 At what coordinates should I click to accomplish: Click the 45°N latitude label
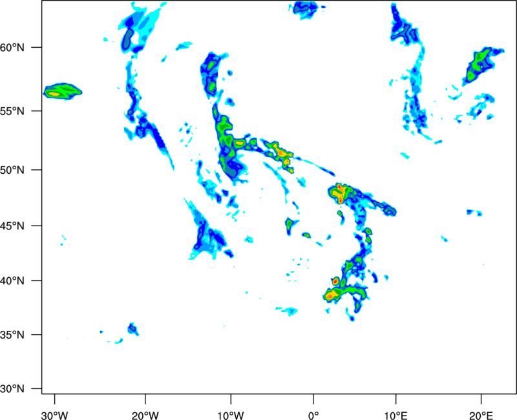click(12, 226)
